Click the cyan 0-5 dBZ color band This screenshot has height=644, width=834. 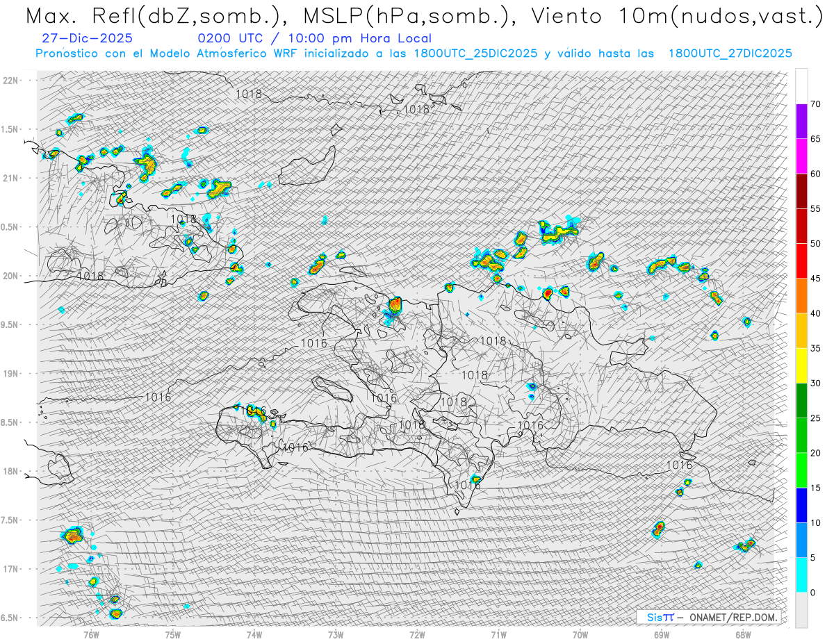pyautogui.click(x=801, y=575)
